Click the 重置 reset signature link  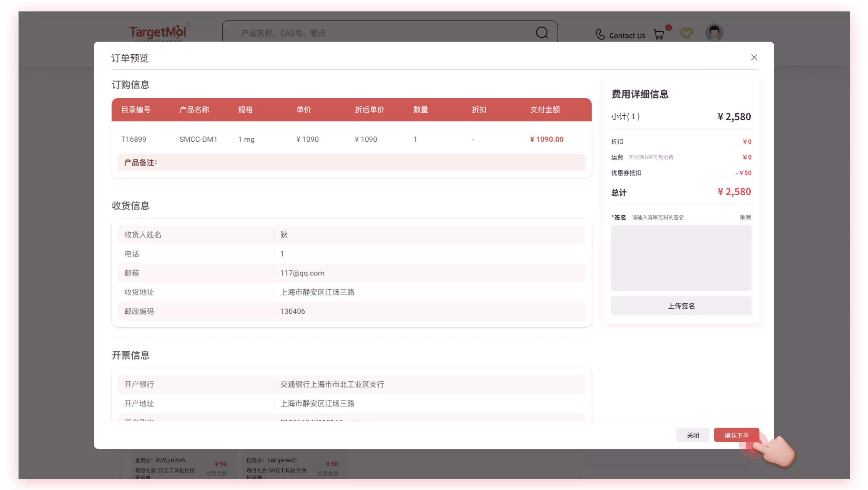tap(745, 217)
